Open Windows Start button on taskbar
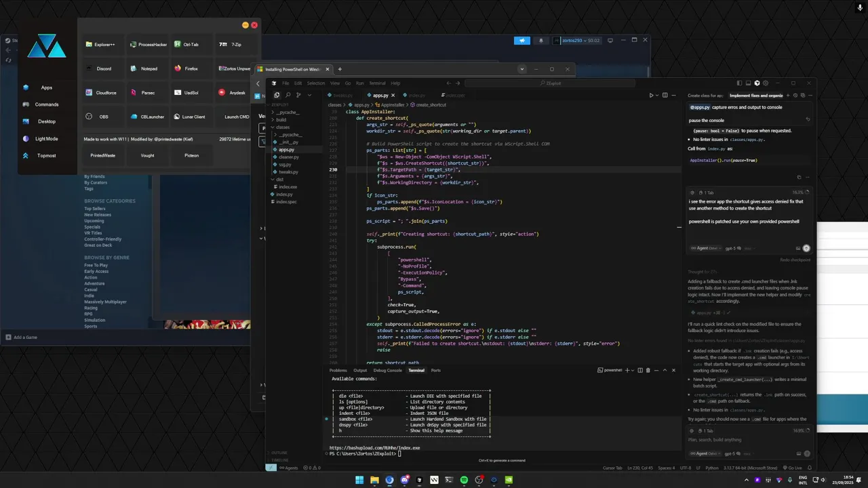The image size is (868, 488). (359, 480)
